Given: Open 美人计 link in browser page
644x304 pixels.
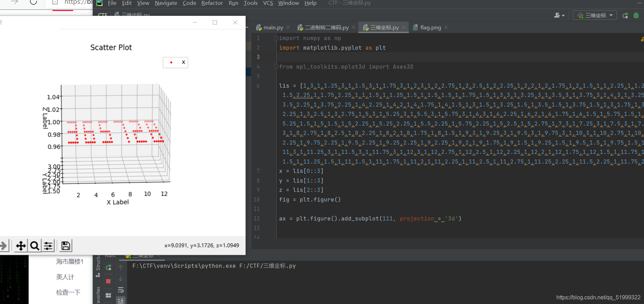Looking at the screenshot, I should pos(65,277).
